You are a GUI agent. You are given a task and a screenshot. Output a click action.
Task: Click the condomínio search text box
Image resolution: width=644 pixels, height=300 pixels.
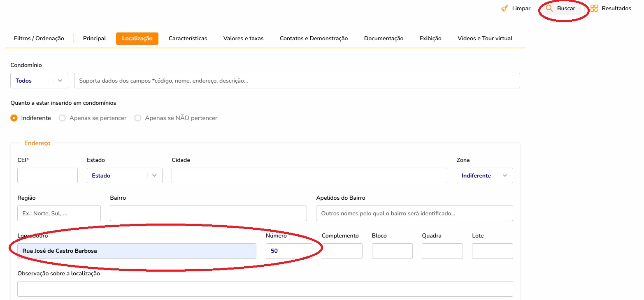(297, 81)
